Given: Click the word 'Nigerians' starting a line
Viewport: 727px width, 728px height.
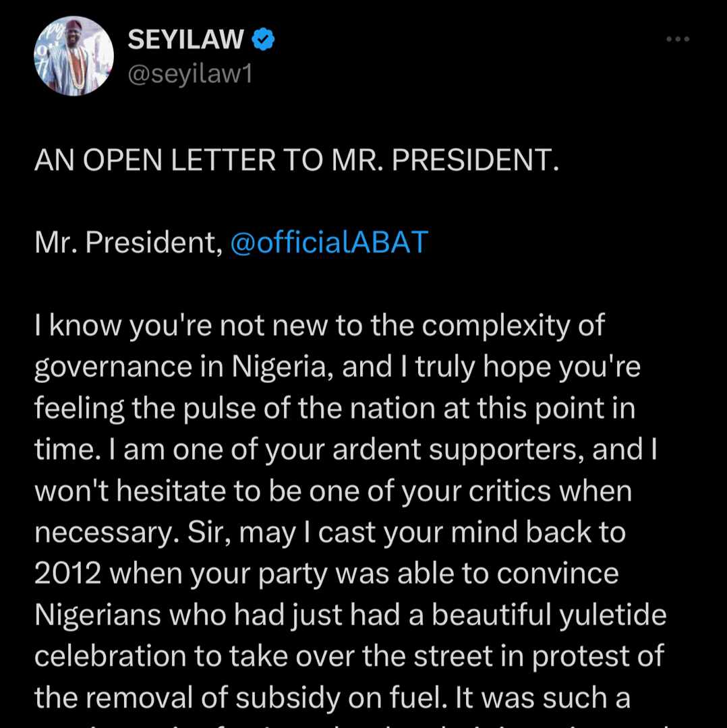Looking at the screenshot, I should (x=97, y=615).
